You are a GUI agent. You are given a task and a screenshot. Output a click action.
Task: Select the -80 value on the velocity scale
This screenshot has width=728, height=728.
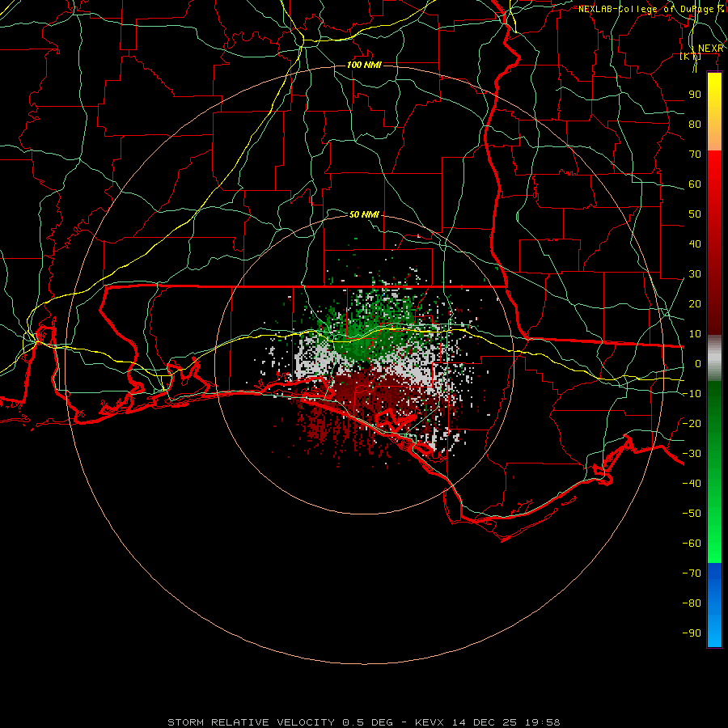tap(692, 603)
